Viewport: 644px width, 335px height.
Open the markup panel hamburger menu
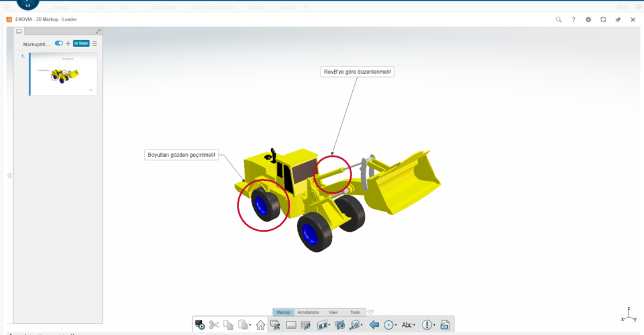coord(95,44)
